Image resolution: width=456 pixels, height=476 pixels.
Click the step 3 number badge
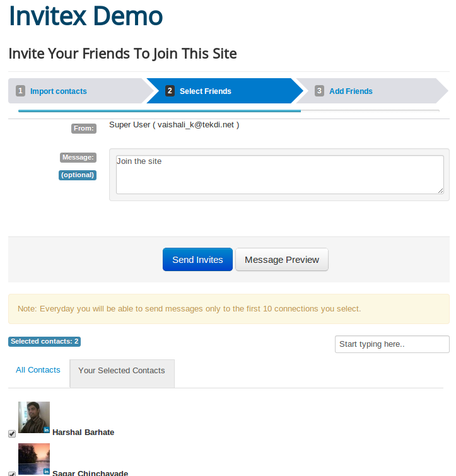pos(320,91)
